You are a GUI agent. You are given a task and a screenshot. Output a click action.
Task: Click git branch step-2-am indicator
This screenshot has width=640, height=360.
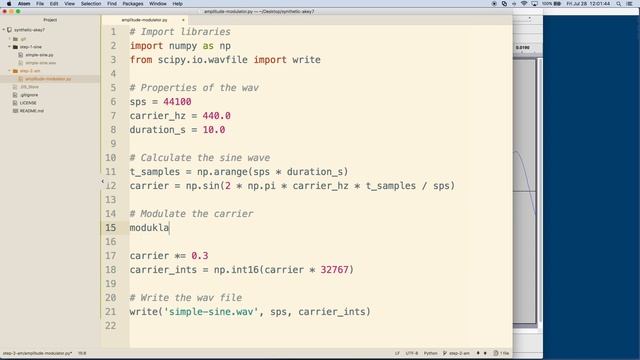pyautogui.click(x=456, y=353)
